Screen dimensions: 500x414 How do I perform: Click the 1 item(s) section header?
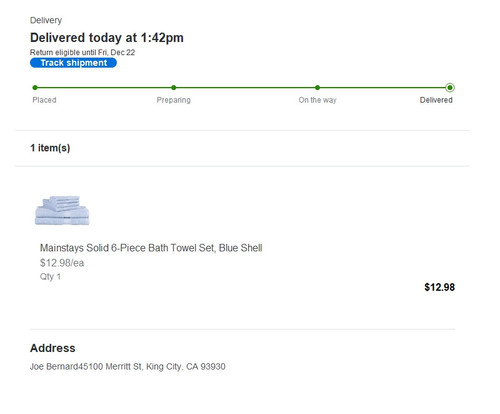50,148
